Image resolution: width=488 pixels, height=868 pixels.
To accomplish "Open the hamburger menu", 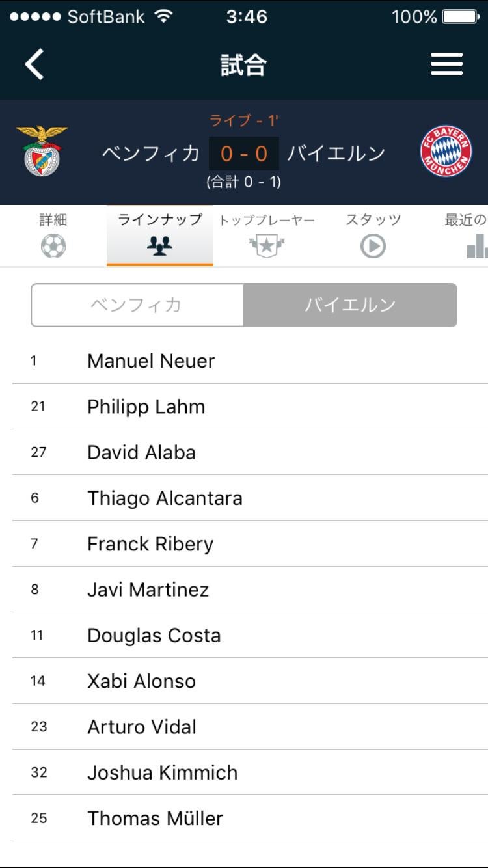I will coord(446,64).
